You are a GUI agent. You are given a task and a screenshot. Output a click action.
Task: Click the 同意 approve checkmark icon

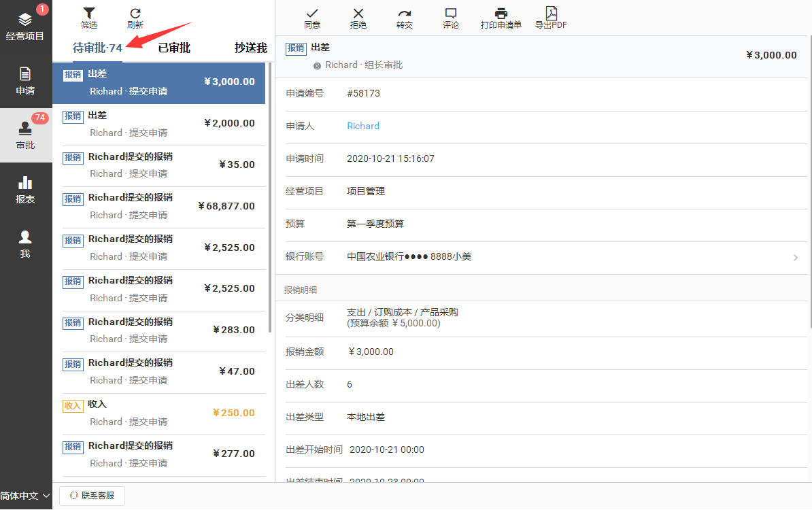[312, 14]
